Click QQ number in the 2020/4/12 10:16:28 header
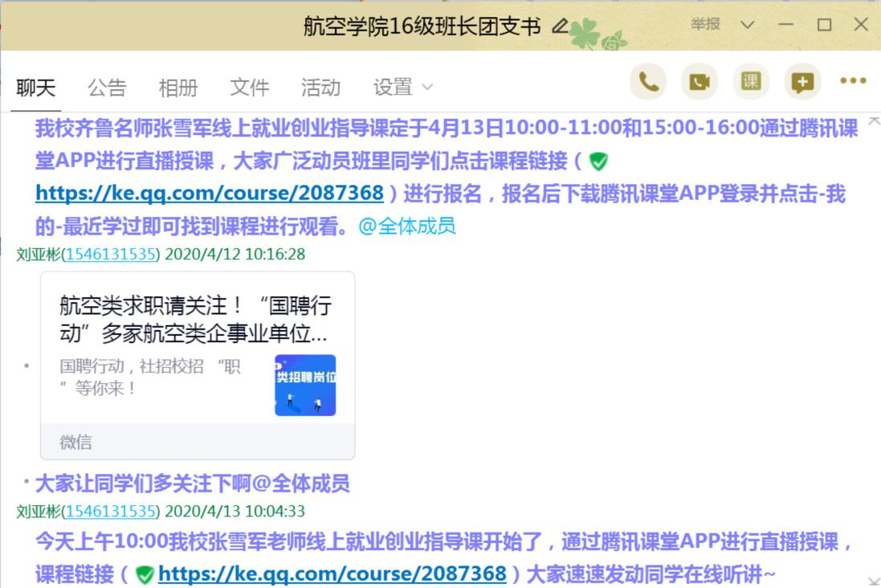Screen dimensions: 881x588 [x=111, y=254]
